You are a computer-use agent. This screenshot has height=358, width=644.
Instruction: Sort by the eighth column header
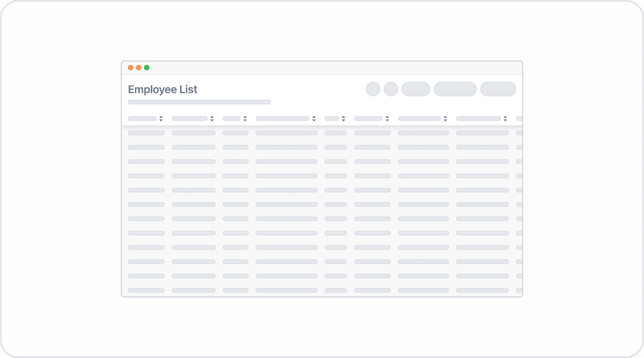click(505, 118)
